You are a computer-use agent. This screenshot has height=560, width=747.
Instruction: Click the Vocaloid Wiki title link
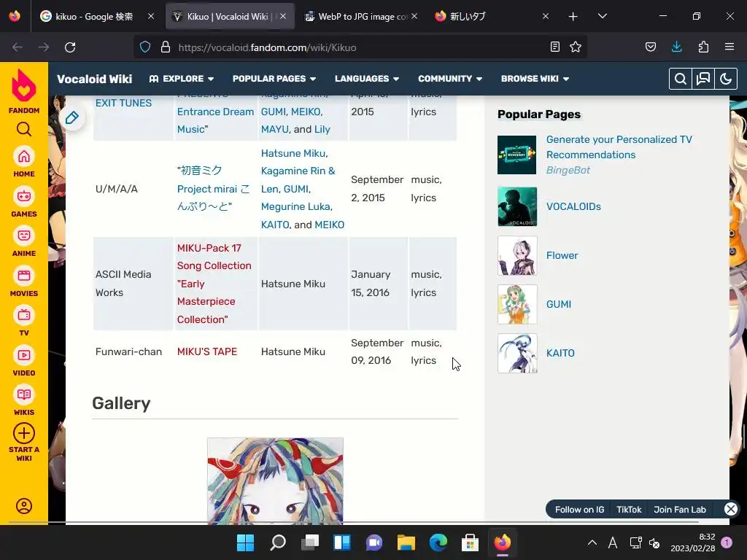(x=94, y=79)
